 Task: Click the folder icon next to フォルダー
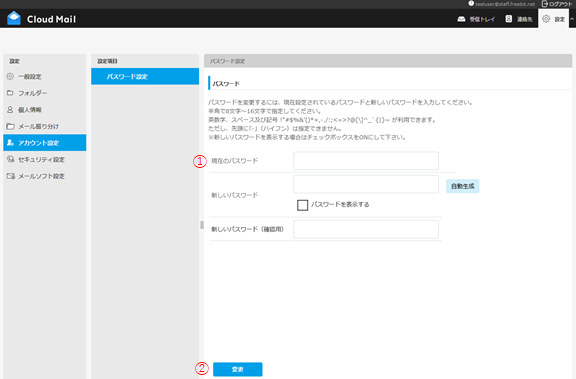10,93
